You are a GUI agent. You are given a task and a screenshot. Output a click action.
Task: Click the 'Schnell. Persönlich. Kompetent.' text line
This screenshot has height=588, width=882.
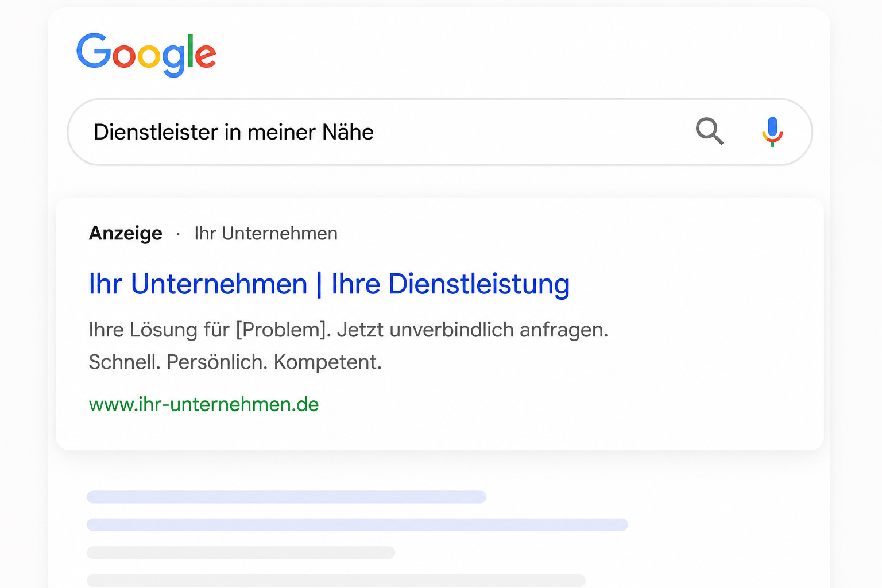pyautogui.click(x=235, y=362)
